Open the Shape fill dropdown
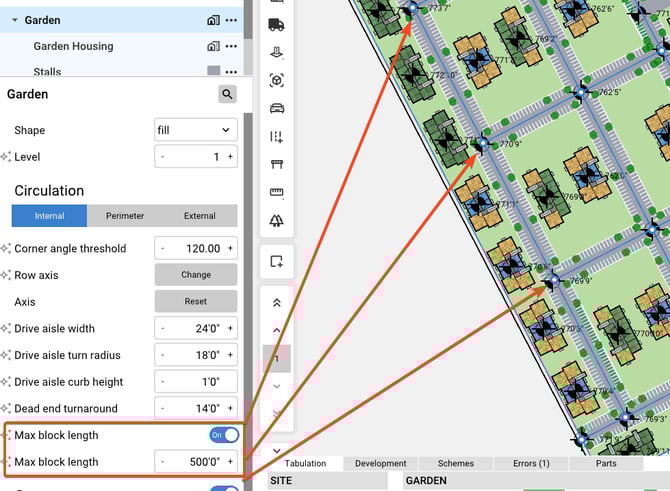Image resolution: width=670 pixels, height=491 pixels. coord(195,130)
